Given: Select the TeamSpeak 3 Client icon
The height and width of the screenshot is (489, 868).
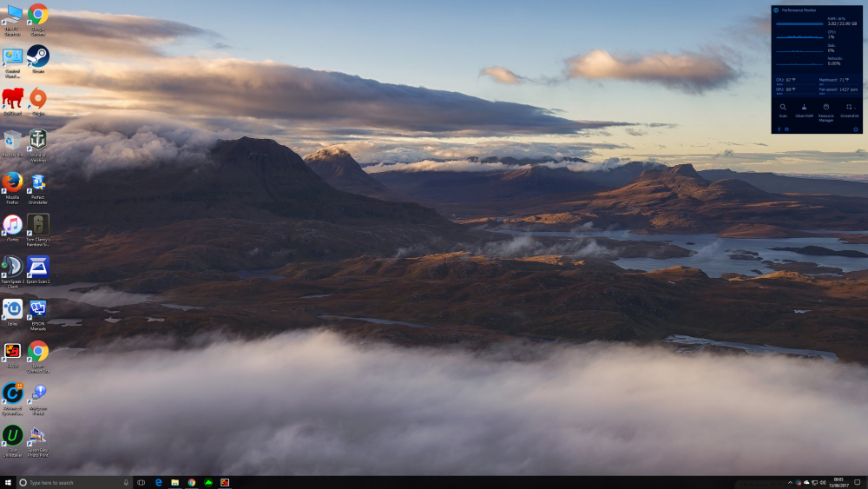Looking at the screenshot, I should tap(12, 267).
